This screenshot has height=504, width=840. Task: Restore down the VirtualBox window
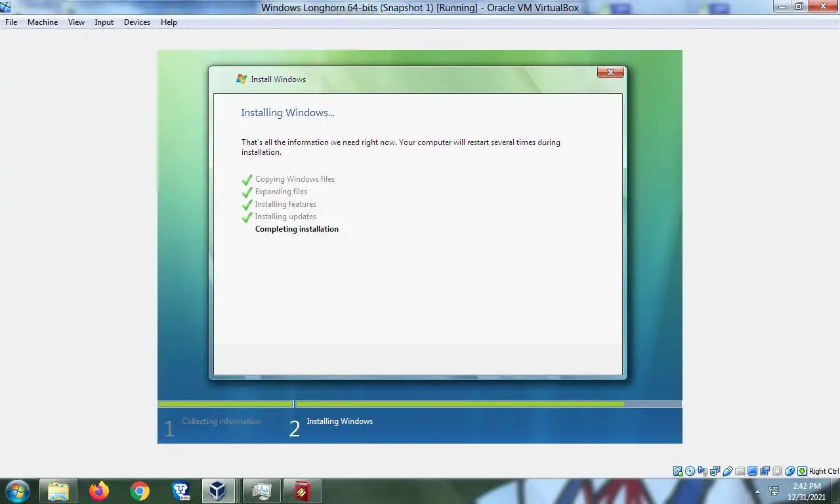tap(799, 7)
